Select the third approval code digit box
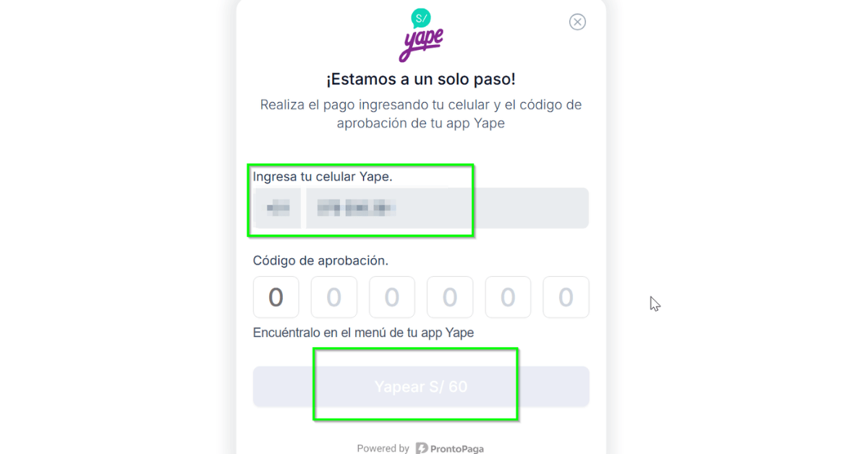 coord(391,297)
